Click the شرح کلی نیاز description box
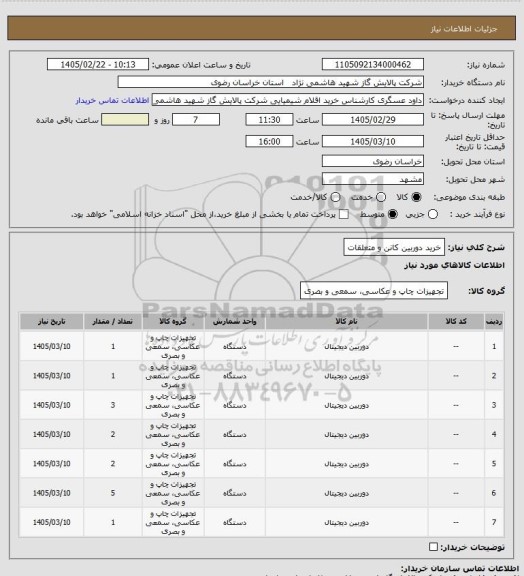This screenshot has height=576, width=524. point(394,248)
